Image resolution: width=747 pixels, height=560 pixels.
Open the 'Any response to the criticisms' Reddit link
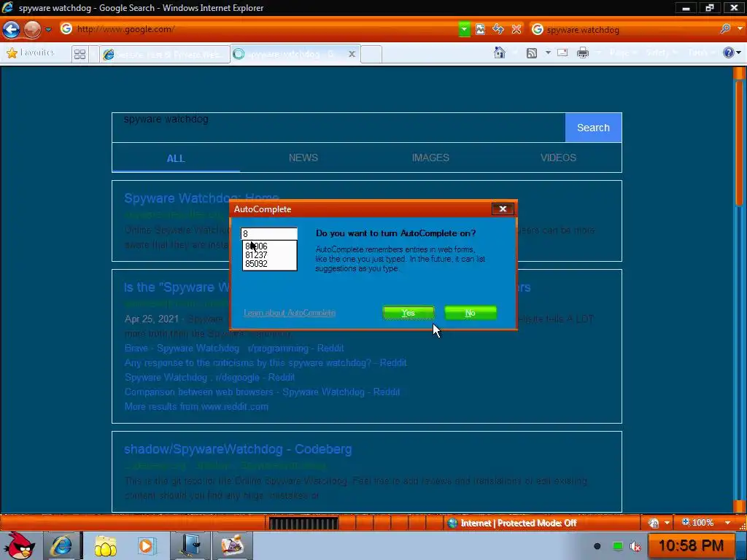pos(266,363)
